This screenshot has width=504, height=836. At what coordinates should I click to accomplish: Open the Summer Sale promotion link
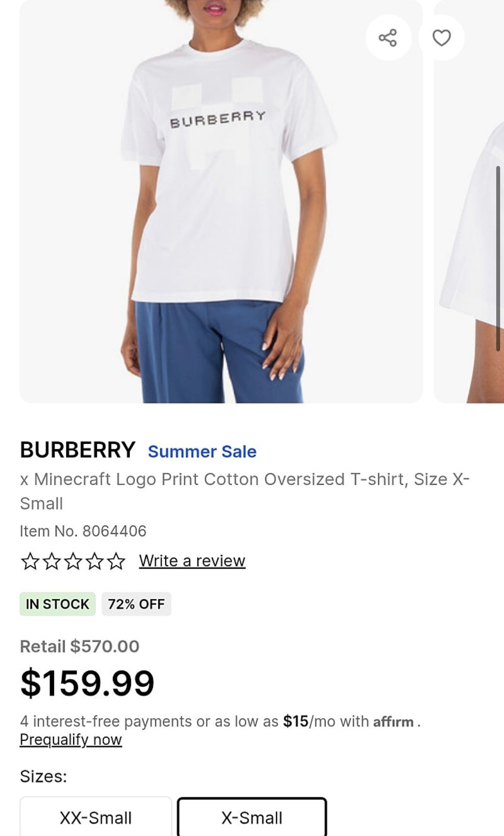tap(202, 451)
